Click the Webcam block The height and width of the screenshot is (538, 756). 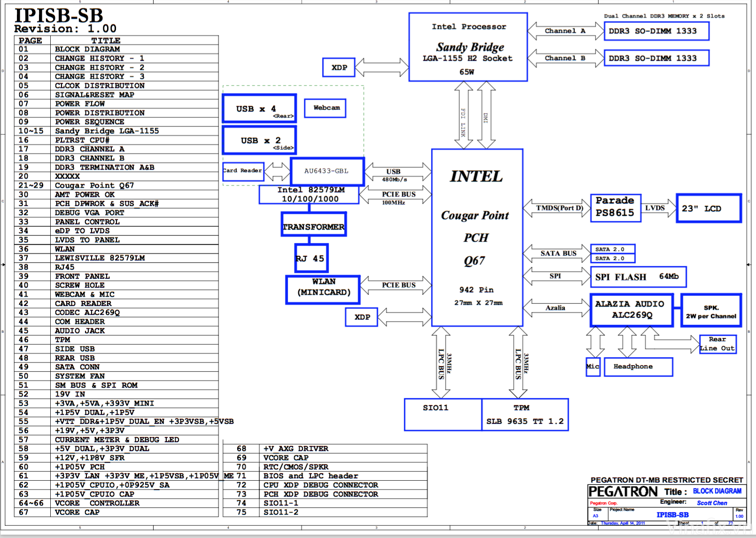(x=325, y=108)
